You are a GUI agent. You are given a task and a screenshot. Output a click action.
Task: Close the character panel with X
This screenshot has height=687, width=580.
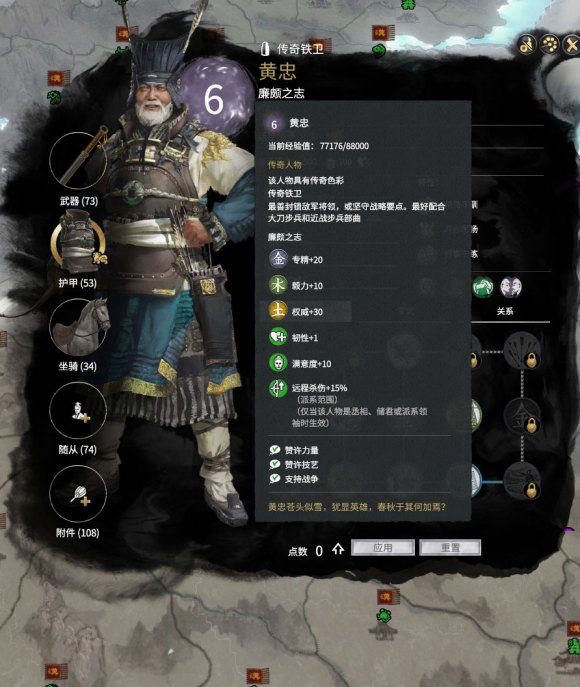[571, 45]
